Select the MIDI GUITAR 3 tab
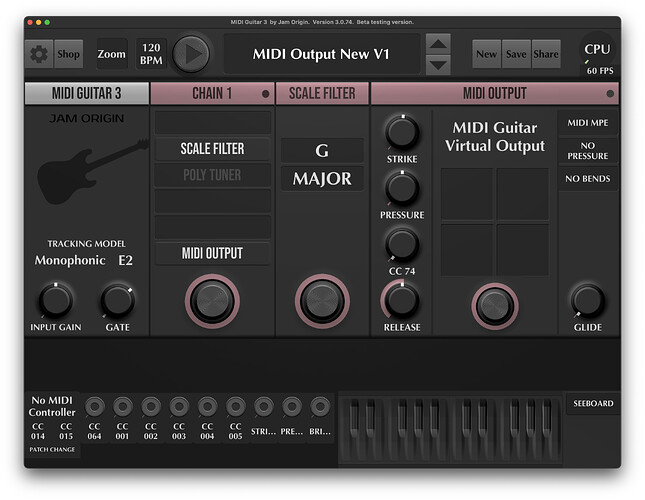645x500 pixels. tap(86, 93)
